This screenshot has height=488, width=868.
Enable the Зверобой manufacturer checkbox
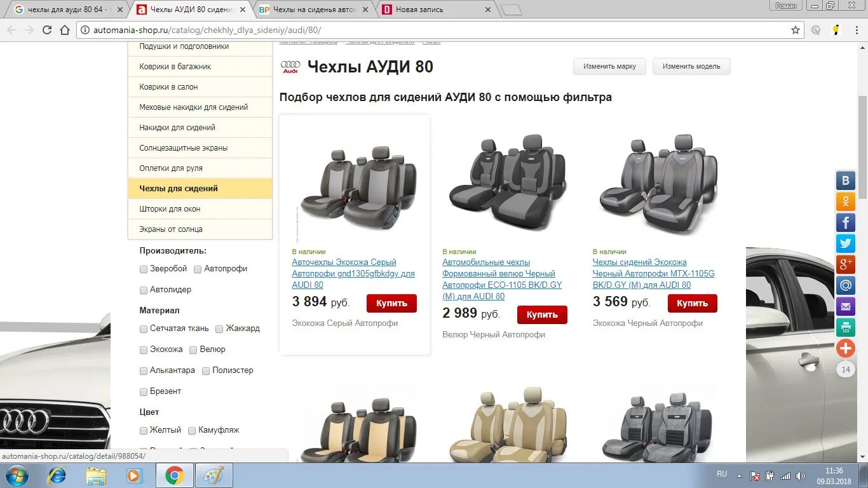click(x=144, y=269)
